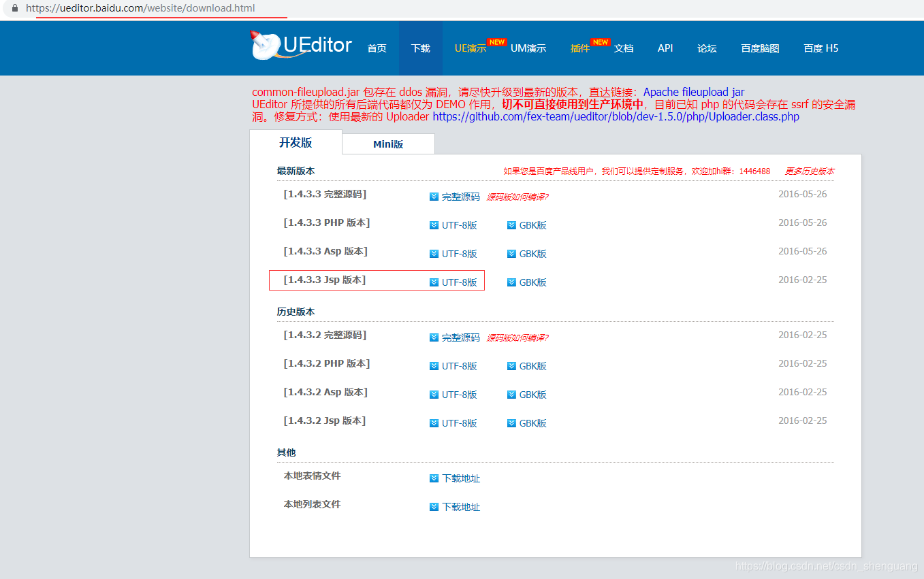Click download icon for 1.4.3.2 Asp UTF-8版
The width and height of the screenshot is (924, 579).
(434, 395)
